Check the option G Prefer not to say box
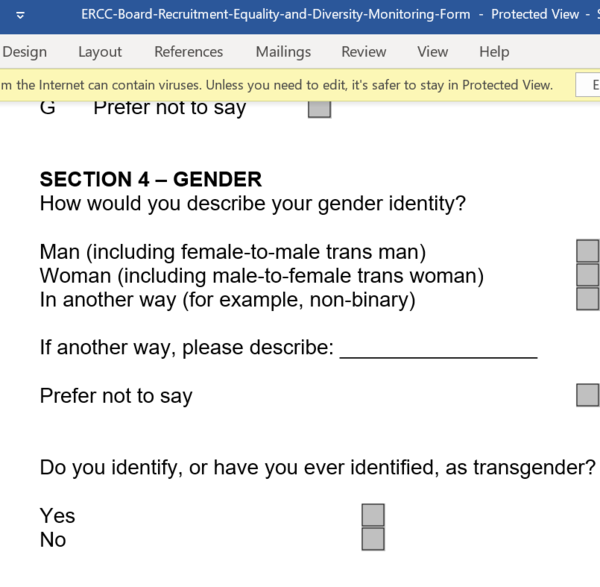600x587 pixels. click(319, 108)
